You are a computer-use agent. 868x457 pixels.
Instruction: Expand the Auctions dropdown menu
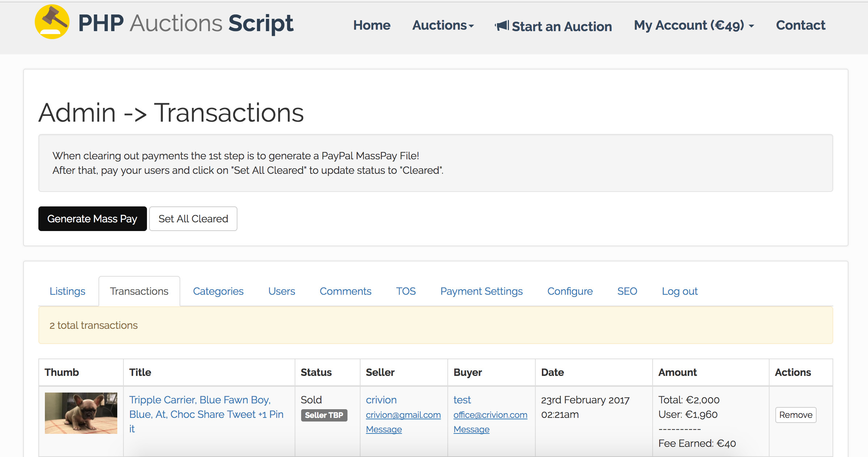pyautogui.click(x=443, y=25)
